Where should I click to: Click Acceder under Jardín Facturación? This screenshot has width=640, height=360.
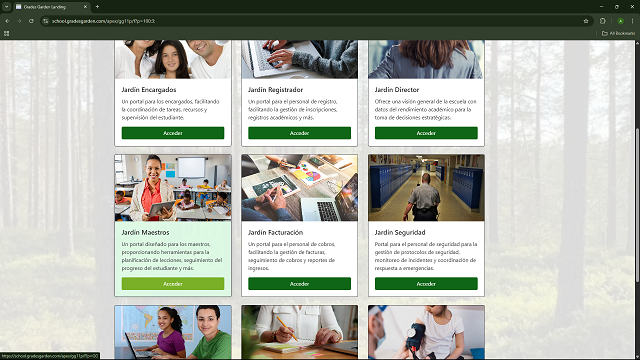[x=299, y=284]
